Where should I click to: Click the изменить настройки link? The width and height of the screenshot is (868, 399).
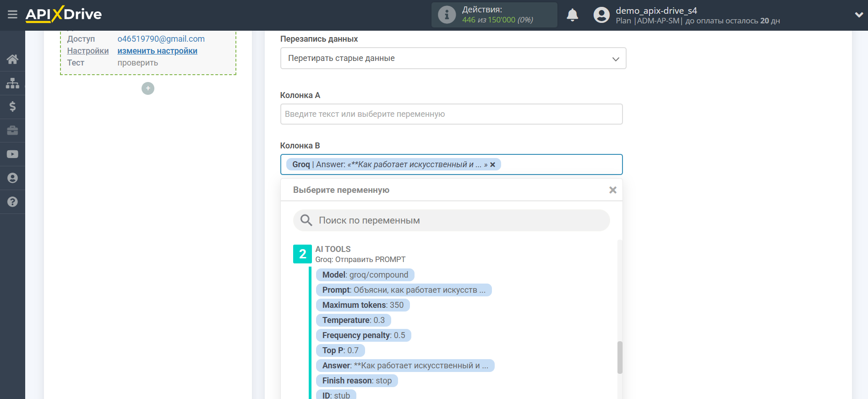(x=157, y=51)
